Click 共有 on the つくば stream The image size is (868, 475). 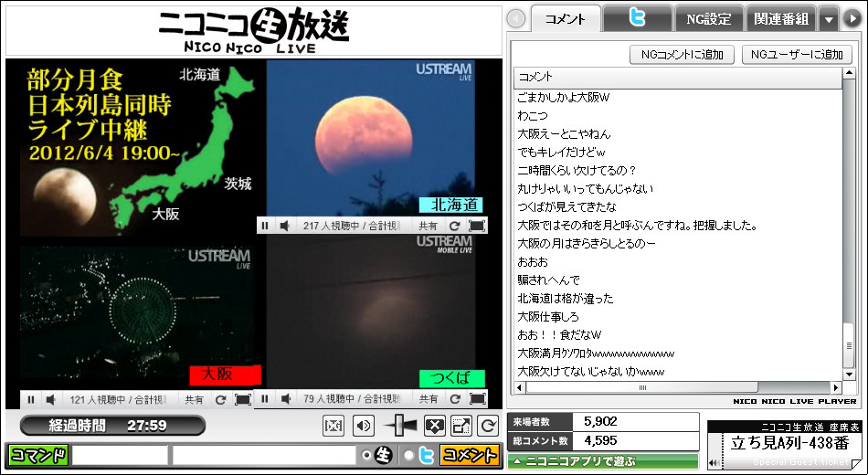point(429,398)
